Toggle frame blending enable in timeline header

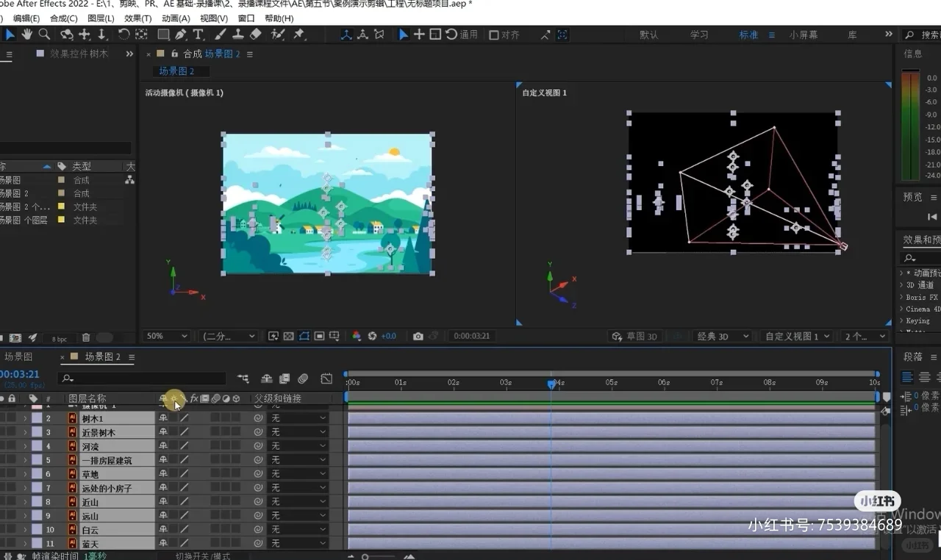tap(285, 378)
